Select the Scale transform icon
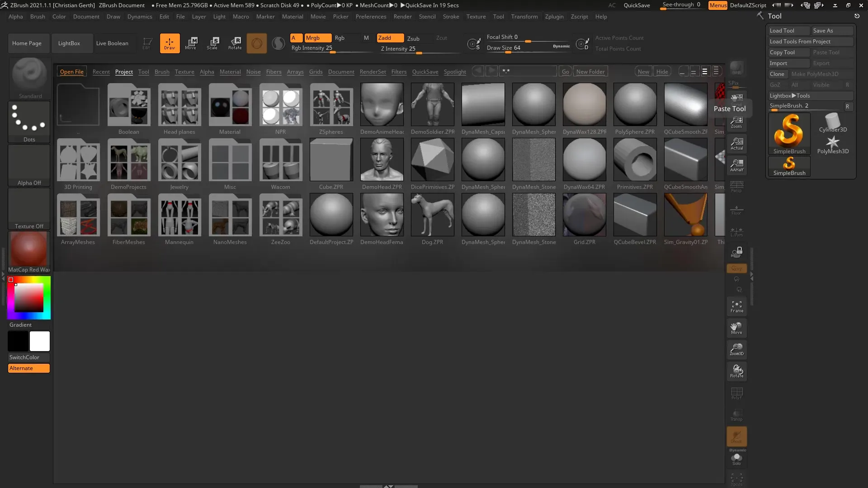The image size is (868, 488). click(x=212, y=43)
